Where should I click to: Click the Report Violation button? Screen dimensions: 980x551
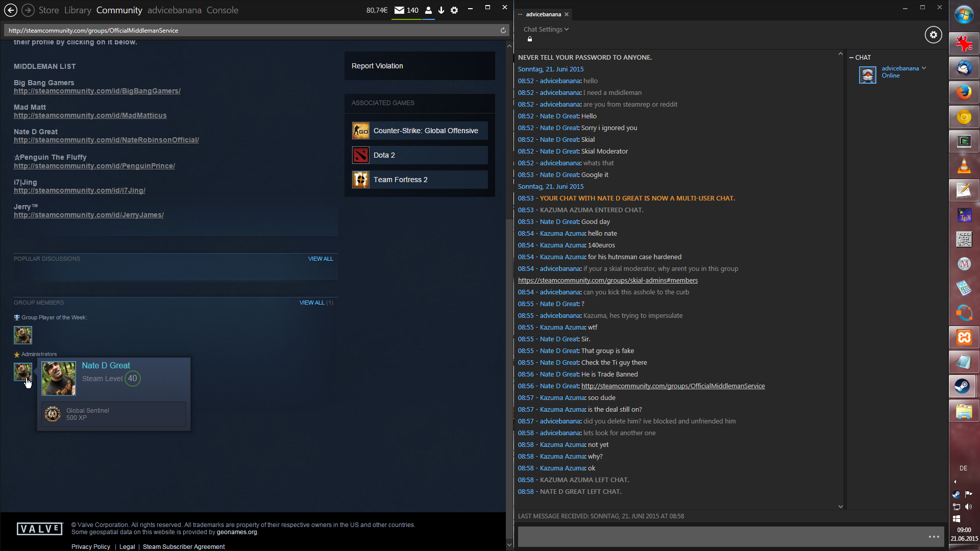point(377,66)
